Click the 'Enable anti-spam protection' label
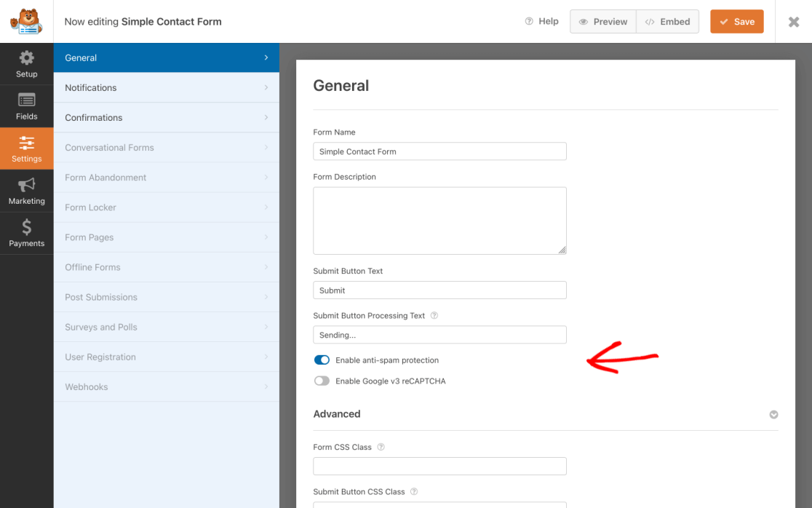The height and width of the screenshot is (508, 812). (387, 360)
